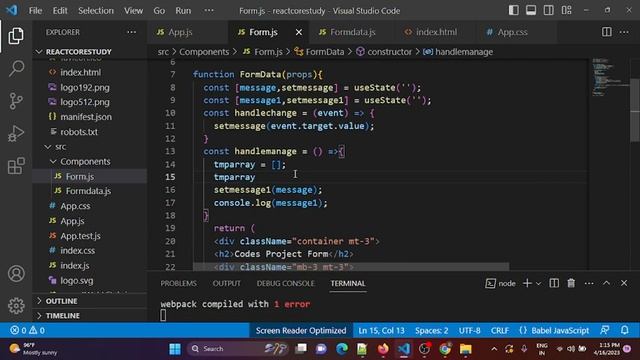This screenshot has width=640, height=360.
Task: Show hidden menu items via ellipsis
Action: (x=209, y=11)
